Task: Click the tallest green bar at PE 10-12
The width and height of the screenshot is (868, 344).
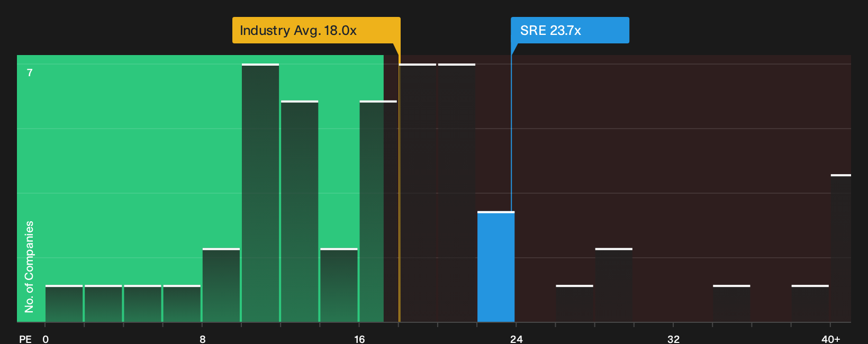Action: (x=260, y=193)
